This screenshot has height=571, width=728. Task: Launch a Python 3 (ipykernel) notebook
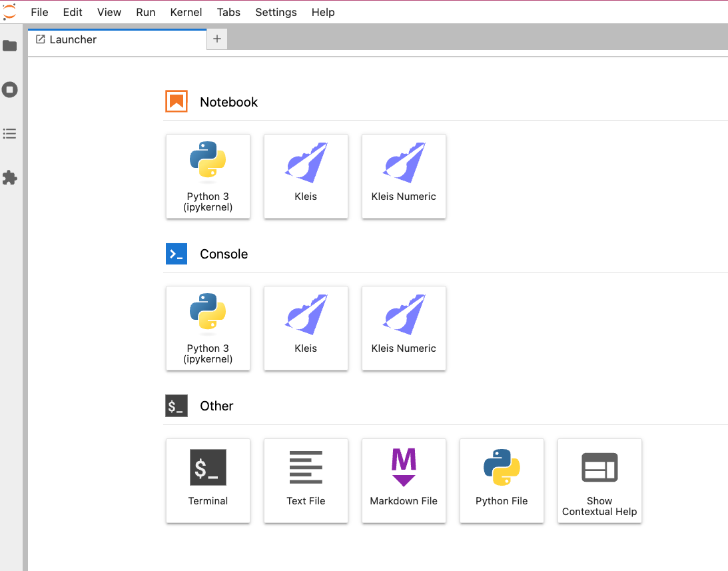[x=208, y=177]
